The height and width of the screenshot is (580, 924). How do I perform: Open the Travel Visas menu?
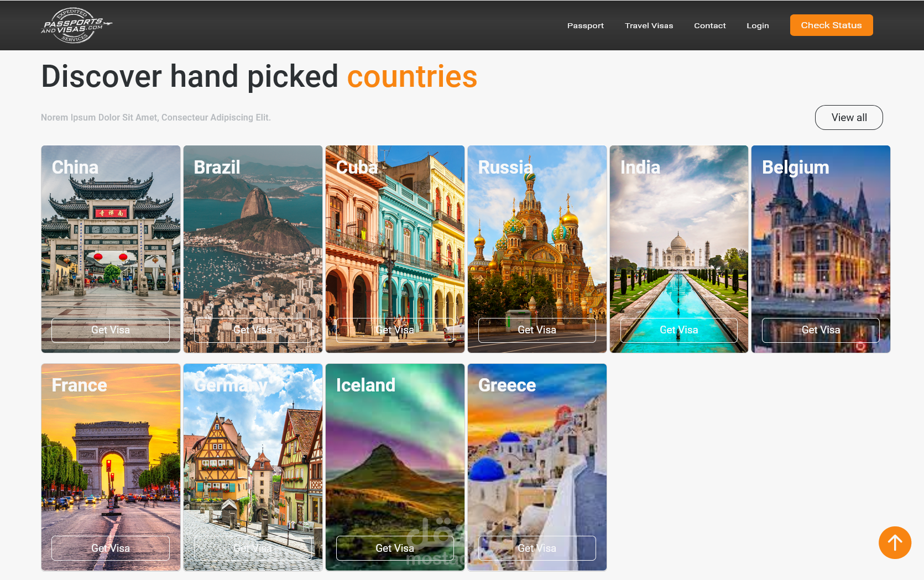click(x=649, y=25)
